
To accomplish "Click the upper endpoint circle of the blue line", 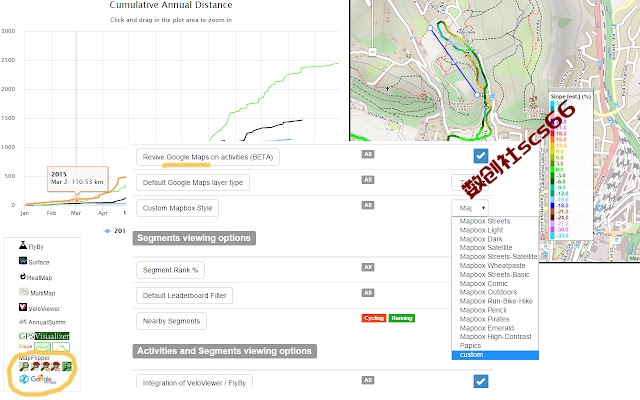I will [x=430, y=28].
